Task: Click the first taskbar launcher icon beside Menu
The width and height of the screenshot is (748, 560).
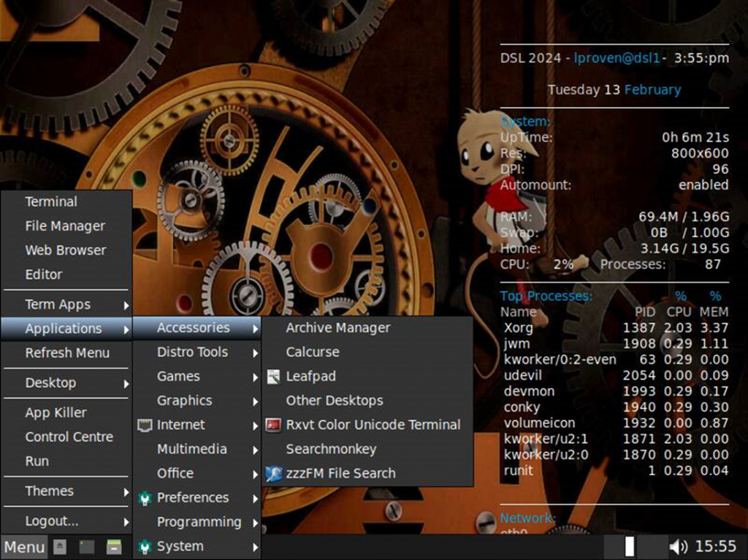Action: click(60, 547)
